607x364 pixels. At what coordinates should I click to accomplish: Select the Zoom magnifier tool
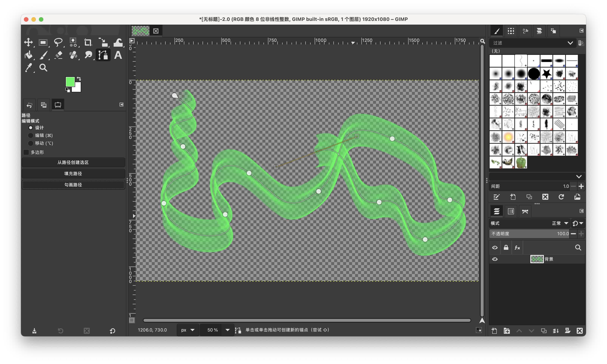43,68
